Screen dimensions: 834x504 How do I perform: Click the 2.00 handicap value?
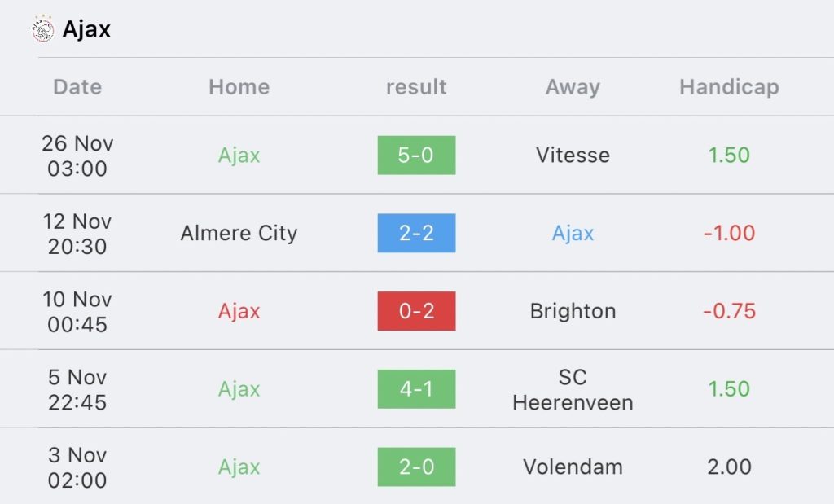pyautogui.click(x=729, y=467)
